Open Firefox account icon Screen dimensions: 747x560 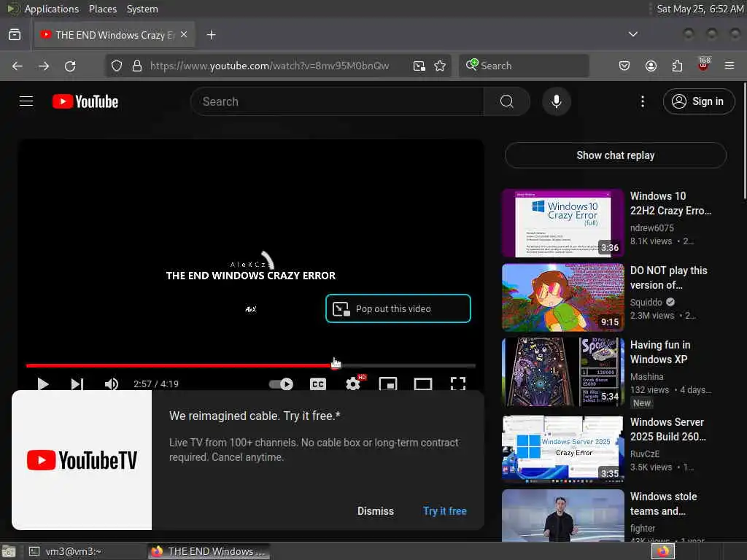tap(651, 66)
